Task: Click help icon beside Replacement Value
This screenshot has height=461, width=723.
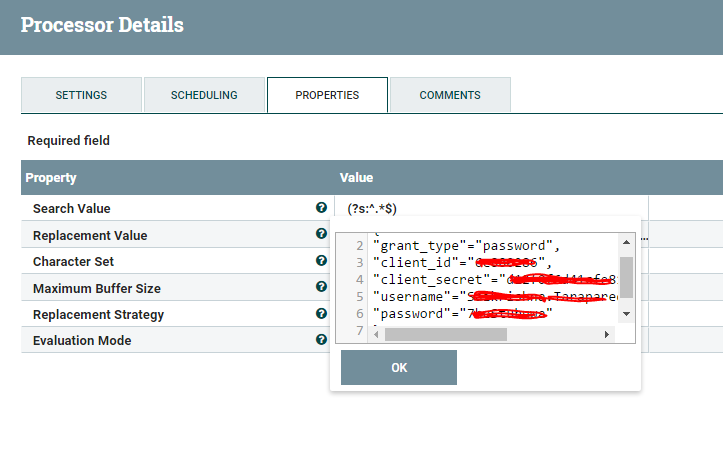Action: click(321, 234)
